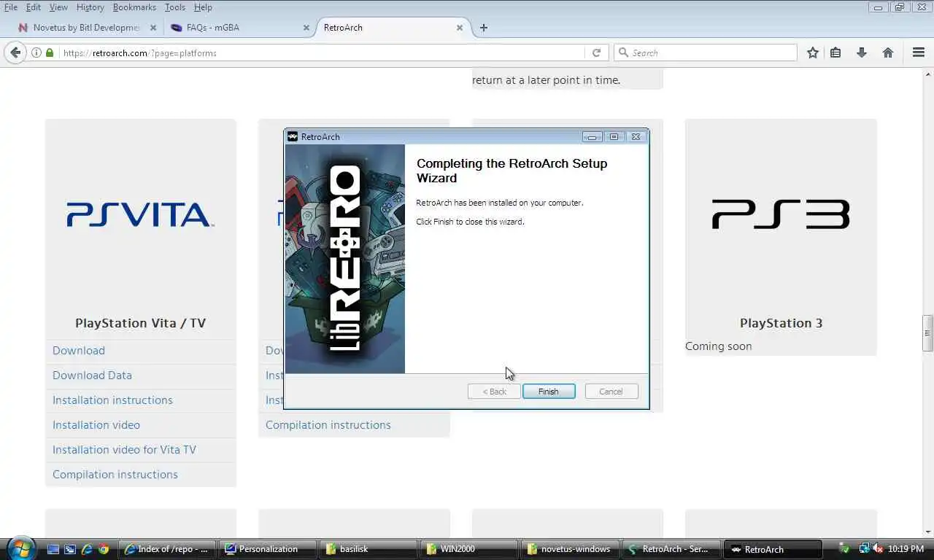Click Switch between windows quick launch icon
Image resolution: width=934 pixels, height=560 pixels.
pyautogui.click(x=70, y=549)
